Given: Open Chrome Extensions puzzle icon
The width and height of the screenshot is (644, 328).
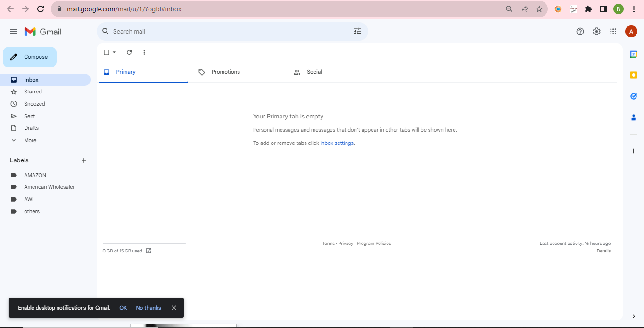Looking at the screenshot, I should [588, 9].
